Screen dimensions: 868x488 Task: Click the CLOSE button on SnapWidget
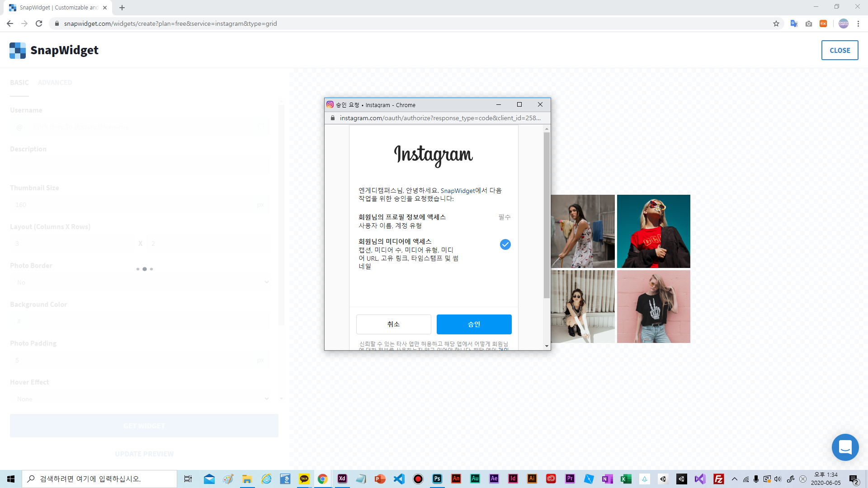pos(840,50)
